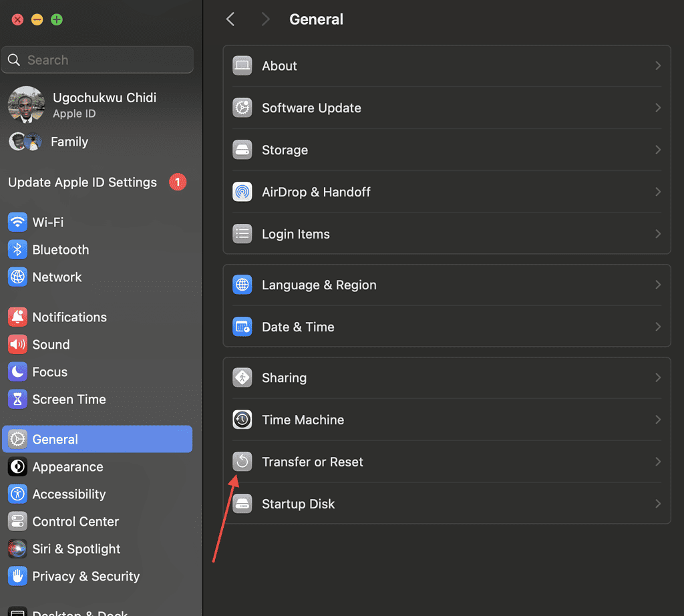Expand the Login Items row chevron

[658, 234]
